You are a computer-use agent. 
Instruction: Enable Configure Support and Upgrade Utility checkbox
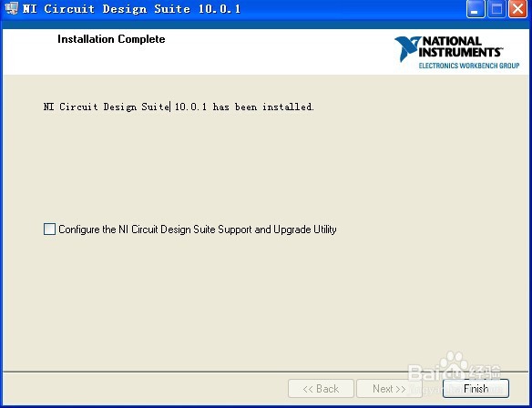click(x=49, y=229)
